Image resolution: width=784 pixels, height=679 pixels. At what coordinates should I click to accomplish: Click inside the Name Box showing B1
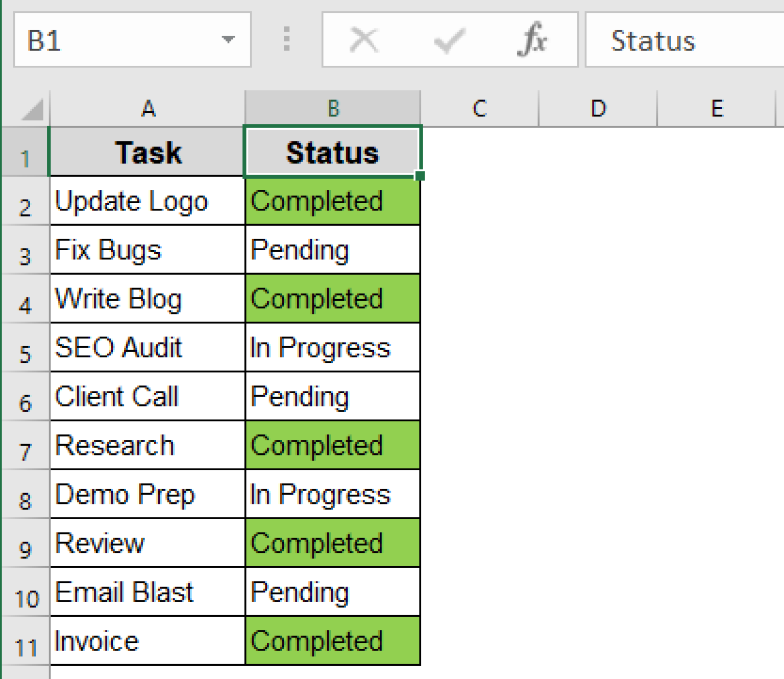tap(102, 40)
